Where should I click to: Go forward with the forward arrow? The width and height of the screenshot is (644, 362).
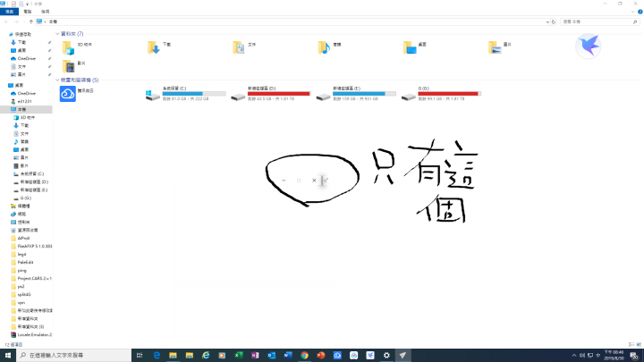16,21
